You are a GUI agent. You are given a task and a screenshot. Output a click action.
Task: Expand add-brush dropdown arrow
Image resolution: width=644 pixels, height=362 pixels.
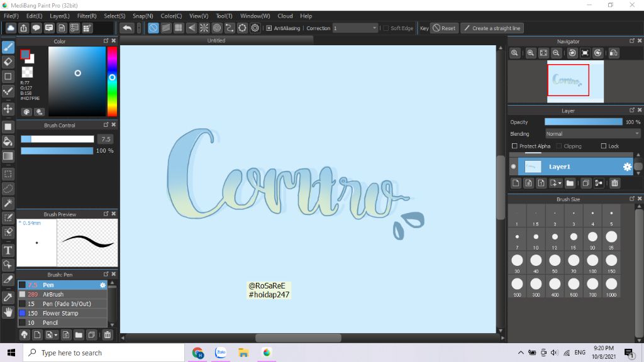[x=56, y=336]
